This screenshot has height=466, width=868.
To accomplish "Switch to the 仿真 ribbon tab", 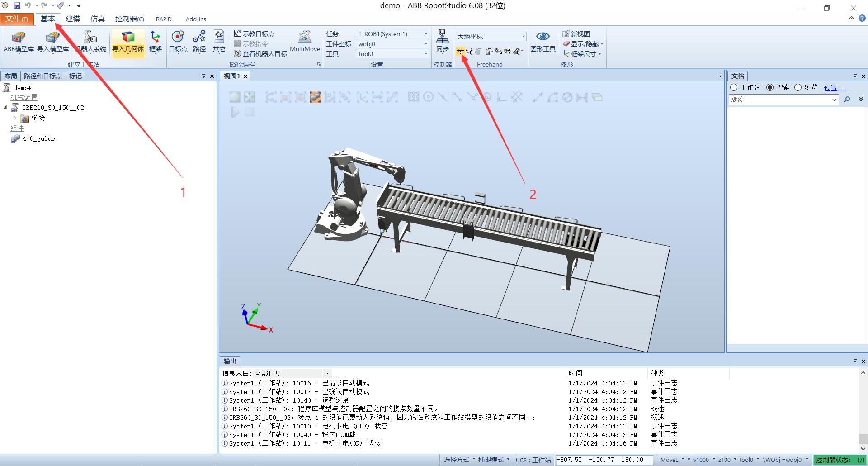I will [97, 19].
